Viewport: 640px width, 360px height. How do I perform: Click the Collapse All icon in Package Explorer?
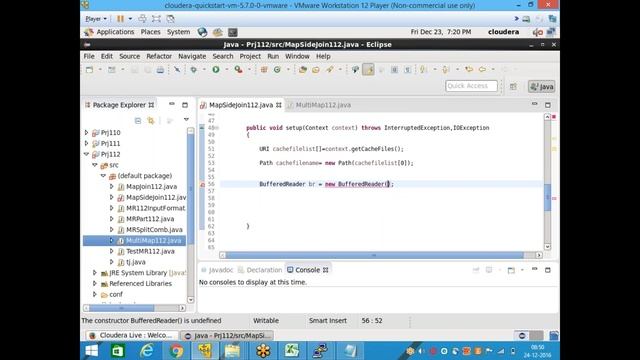pos(138,120)
